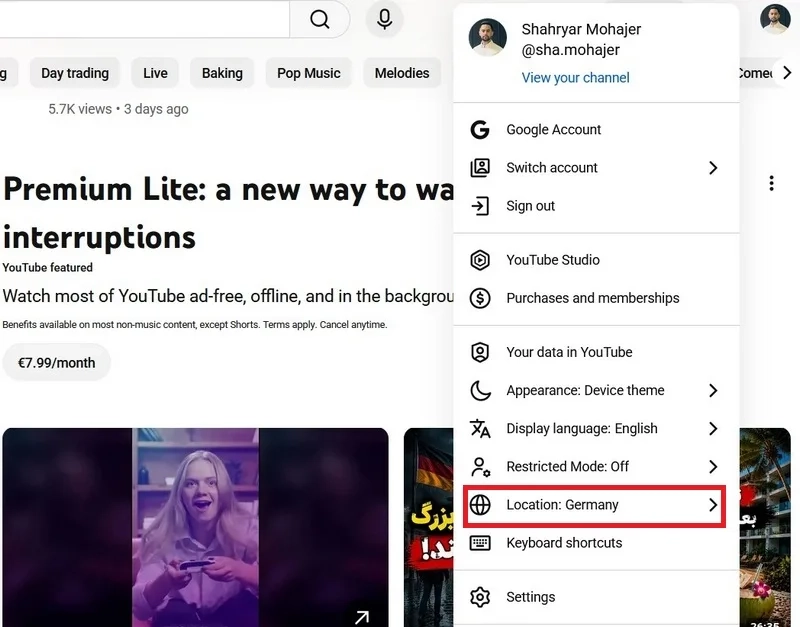
Task: Click the search magnifier button
Action: [x=319, y=19]
